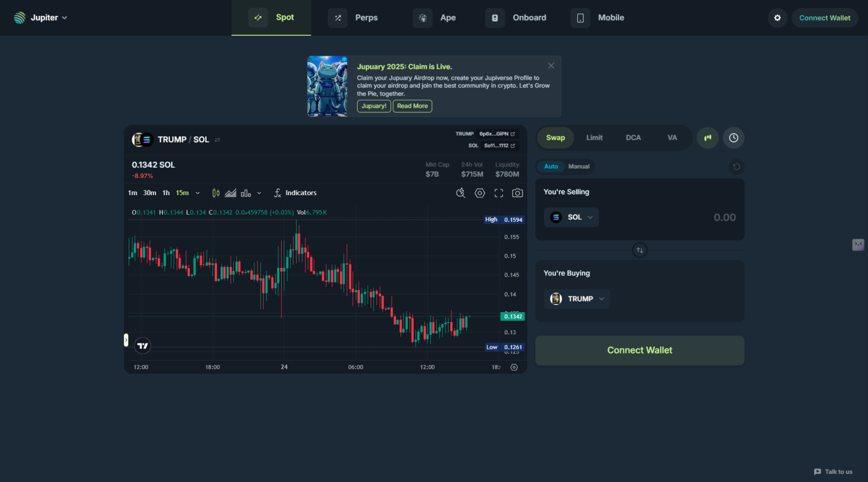Open the Perps tab
Screen dimensions: 868x482
[x=353, y=18]
